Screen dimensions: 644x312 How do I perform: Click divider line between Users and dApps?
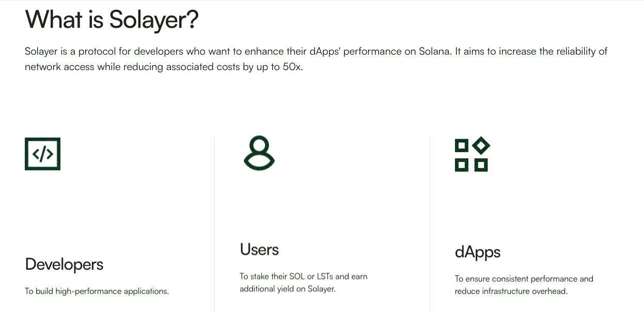click(x=430, y=224)
